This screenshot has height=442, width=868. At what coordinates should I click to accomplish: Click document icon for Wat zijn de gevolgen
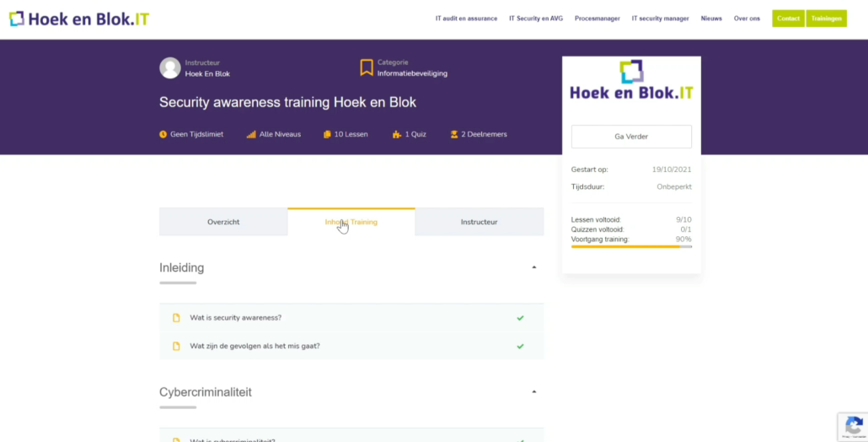pyautogui.click(x=176, y=346)
